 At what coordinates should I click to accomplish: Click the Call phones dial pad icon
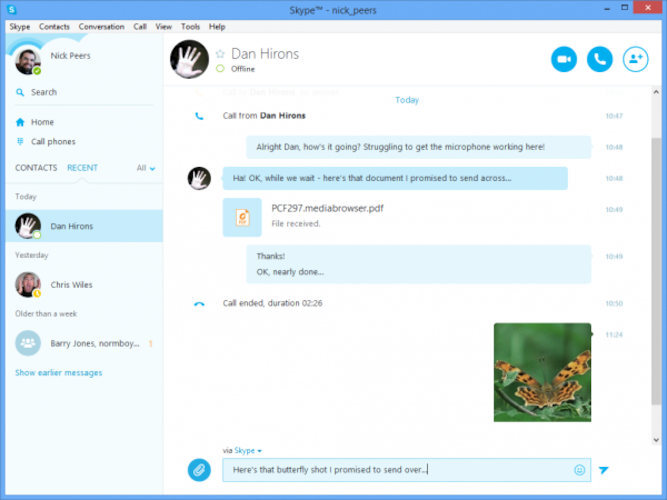20,141
